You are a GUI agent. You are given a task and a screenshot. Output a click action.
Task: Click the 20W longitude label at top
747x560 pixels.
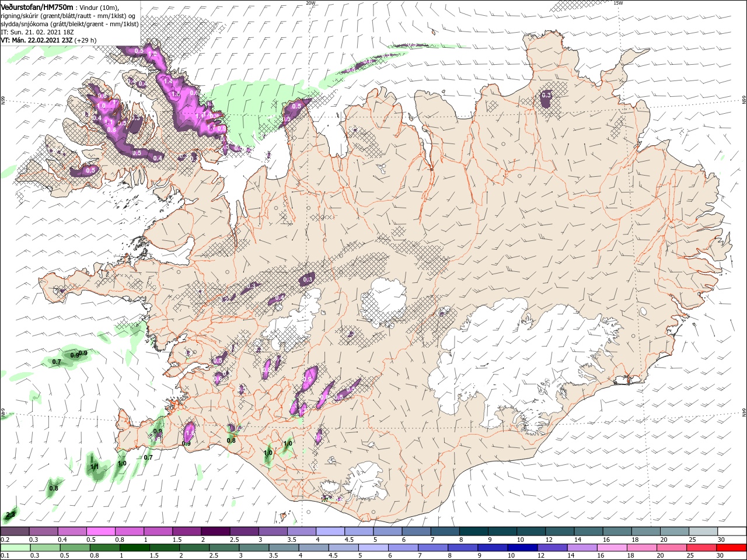click(x=310, y=3)
